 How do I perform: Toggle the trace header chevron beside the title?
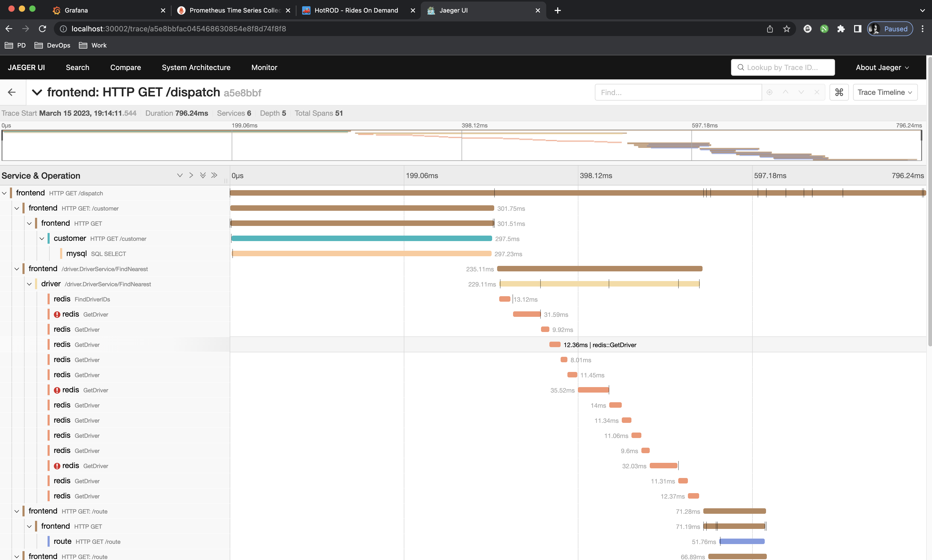[37, 92]
